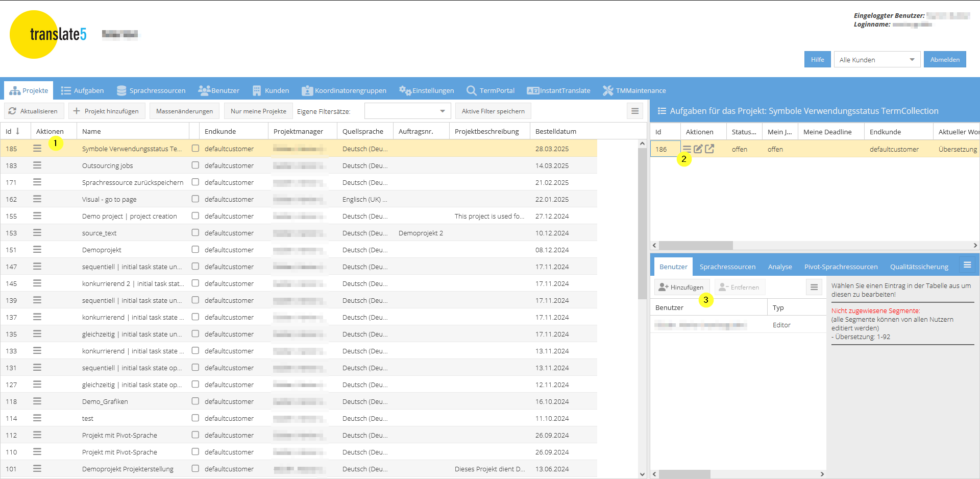Tick checkbox for Visual - go to page

(x=195, y=199)
